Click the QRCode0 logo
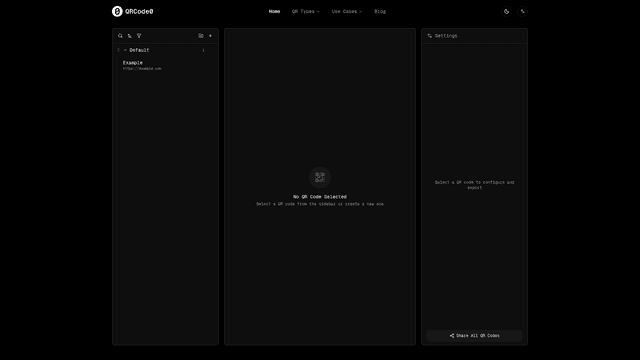640x360 pixels. coord(133,11)
